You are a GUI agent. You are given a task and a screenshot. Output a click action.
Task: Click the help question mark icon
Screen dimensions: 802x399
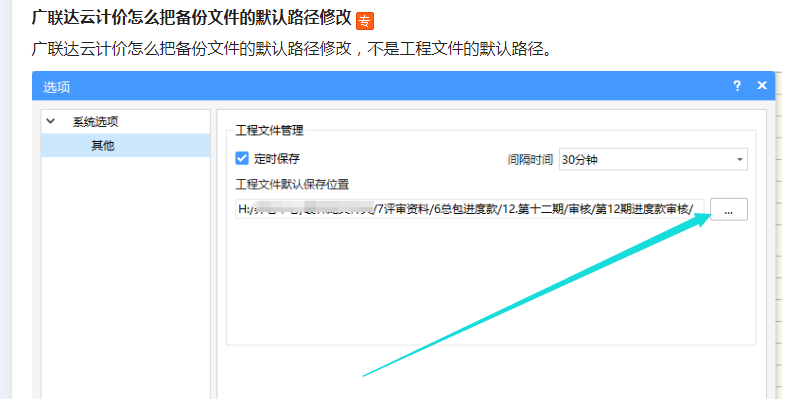pyautogui.click(x=737, y=86)
